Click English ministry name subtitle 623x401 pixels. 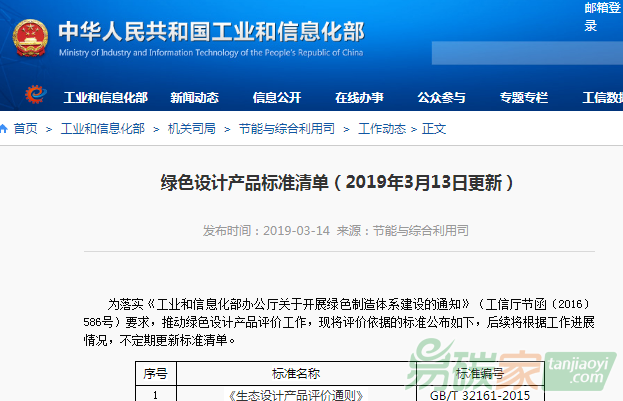pos(211,52)
